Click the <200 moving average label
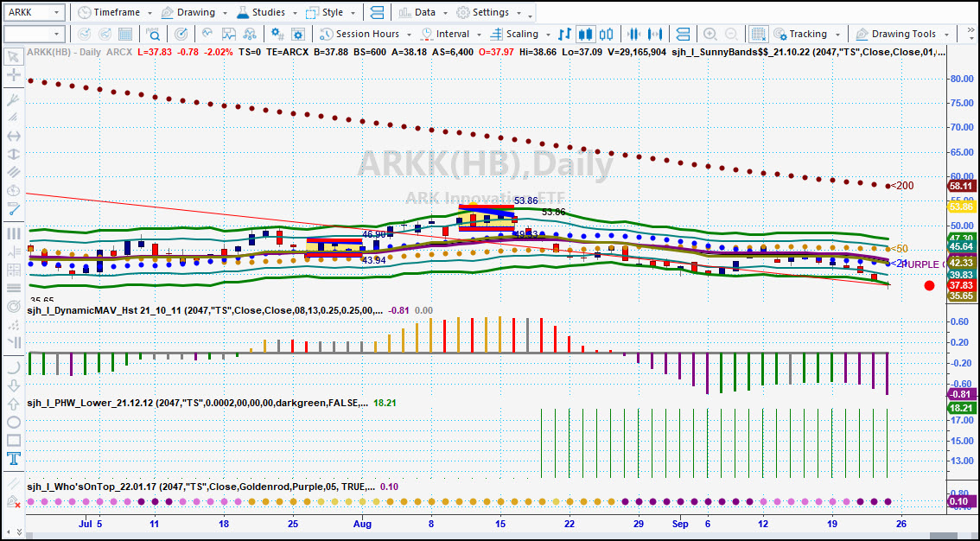The width and height of the screenshot is (980, 541). click(902, 186)
